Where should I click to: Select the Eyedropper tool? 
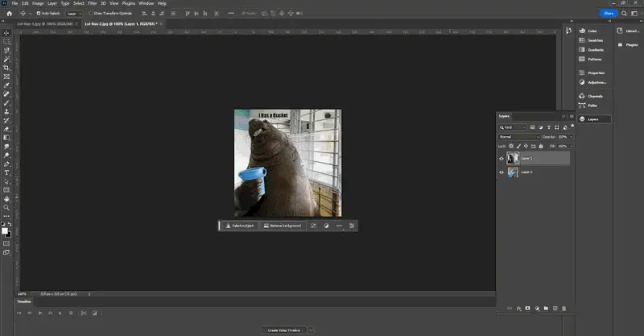click(x=6, y=85)
